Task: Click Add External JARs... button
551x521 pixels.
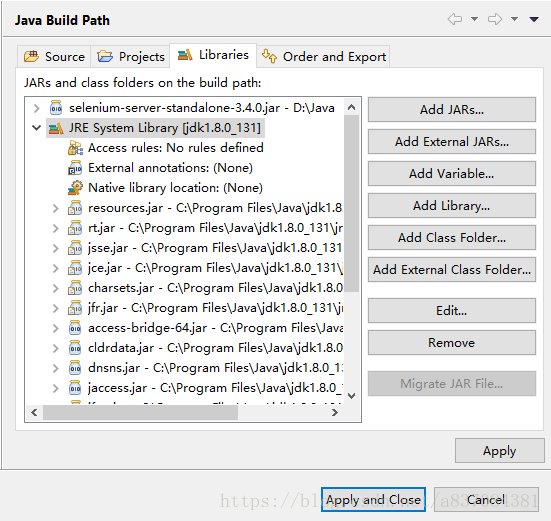Action: click(x=452, y=142)
